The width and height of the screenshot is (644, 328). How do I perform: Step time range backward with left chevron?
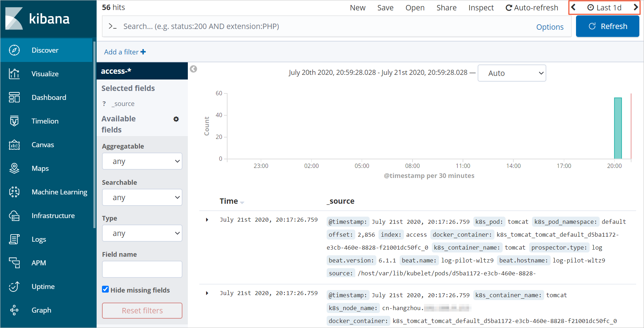point(574,7)
